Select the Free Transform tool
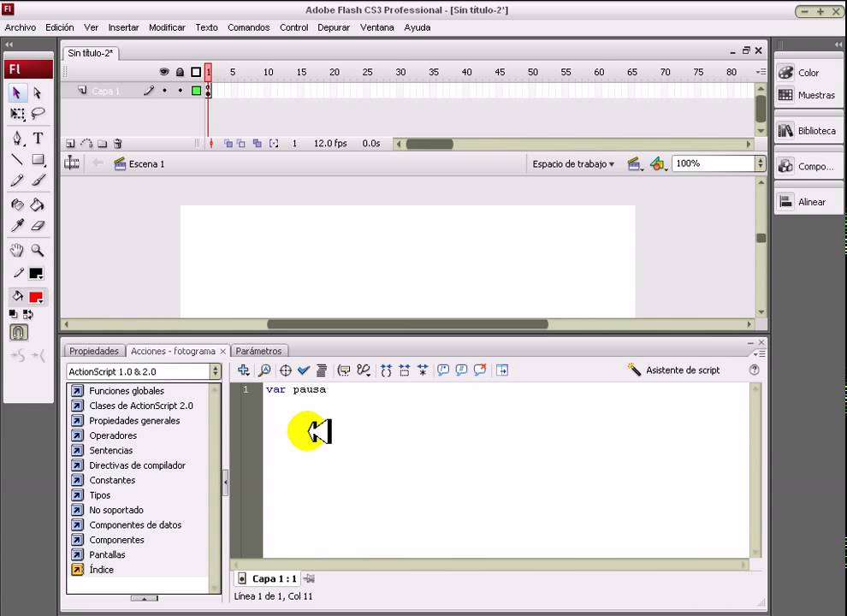 (17, 114)
